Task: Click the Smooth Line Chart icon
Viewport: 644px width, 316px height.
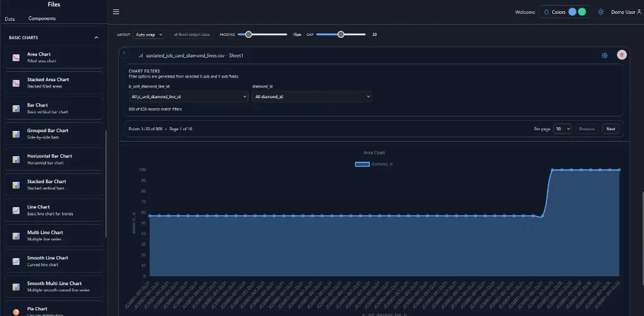Action: (16, 261)
